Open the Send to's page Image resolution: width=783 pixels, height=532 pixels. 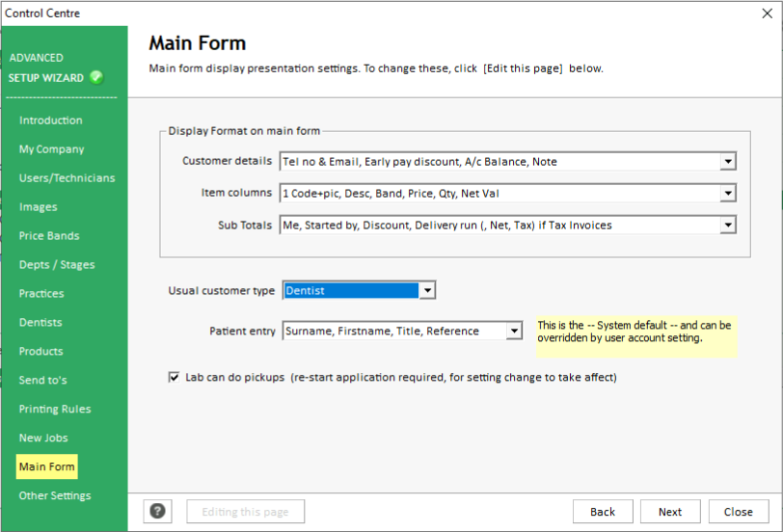click(42, 380)
